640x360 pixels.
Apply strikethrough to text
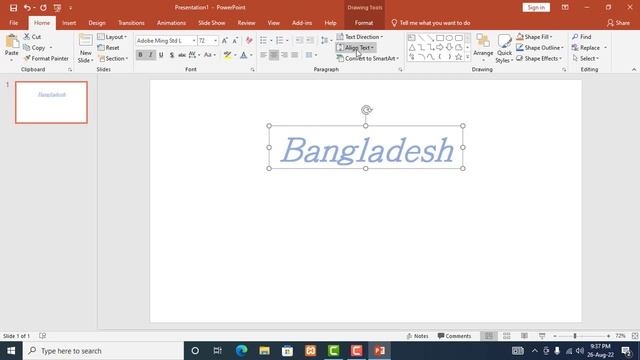pos(182,55)
